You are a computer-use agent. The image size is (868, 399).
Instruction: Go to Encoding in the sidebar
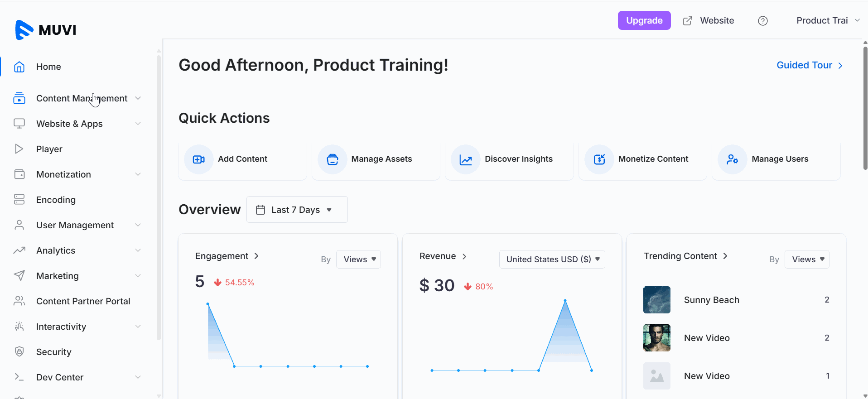click(56, 200)
